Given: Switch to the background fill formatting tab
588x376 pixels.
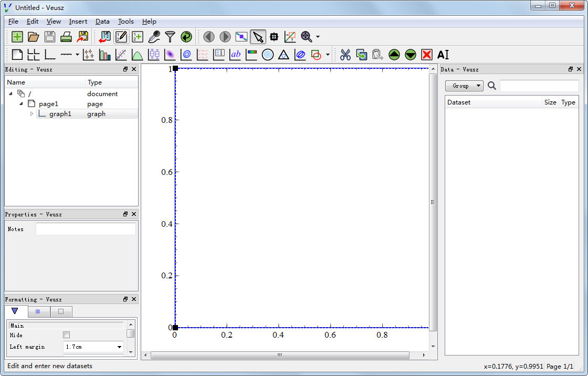Looking at the screenshot, I should 38,311.
